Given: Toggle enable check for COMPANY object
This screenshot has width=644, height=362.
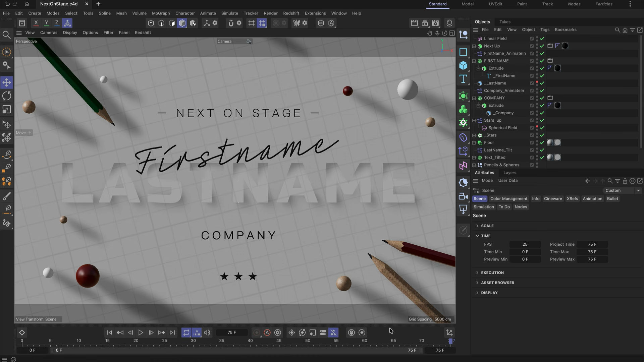Looking at the screenshot, I should (x=542, y=98).
